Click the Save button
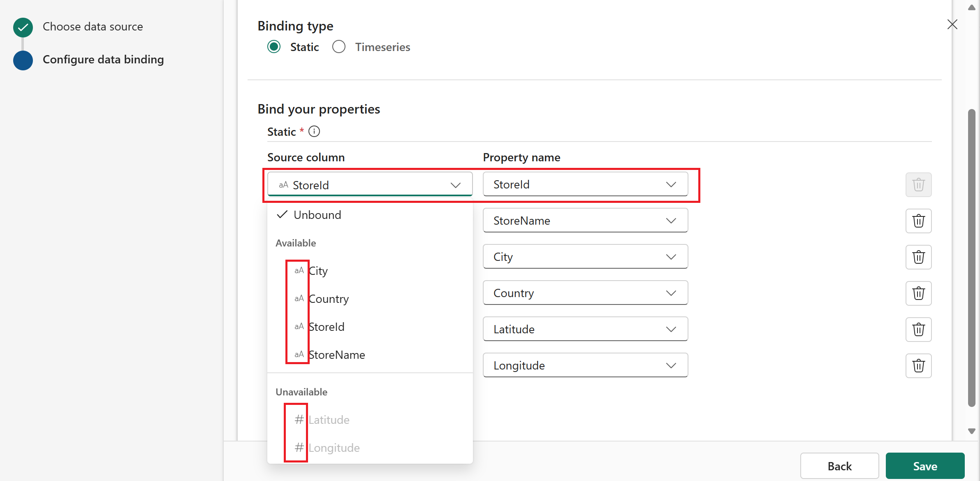This screenshot has width=980, height=481. 924,466
